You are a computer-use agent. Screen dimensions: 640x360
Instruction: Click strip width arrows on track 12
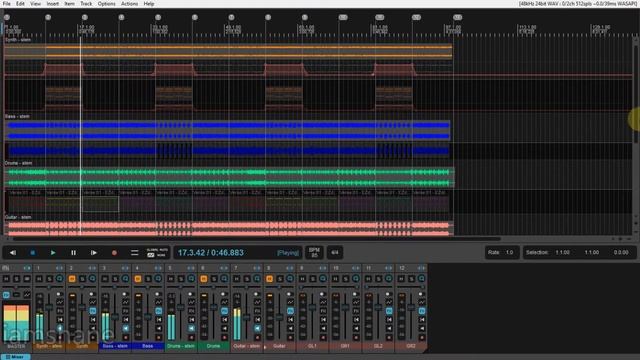421,268
